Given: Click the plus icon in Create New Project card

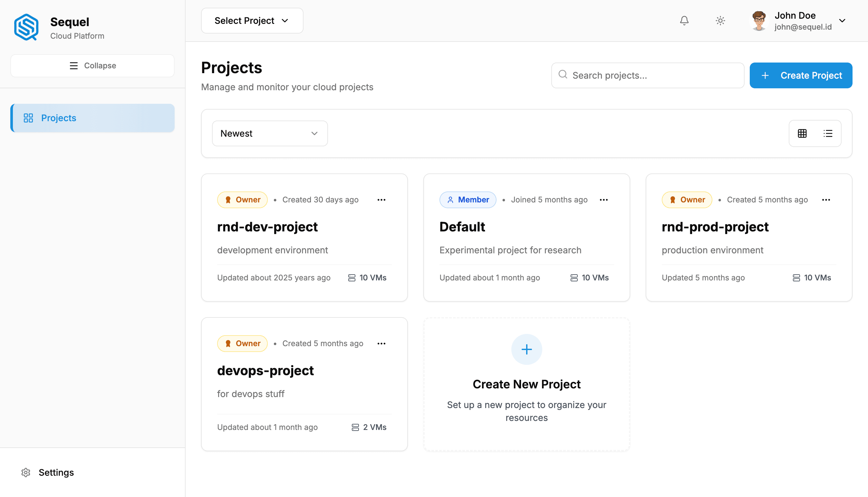Looking at the screenshot, I should click(526, 349).
